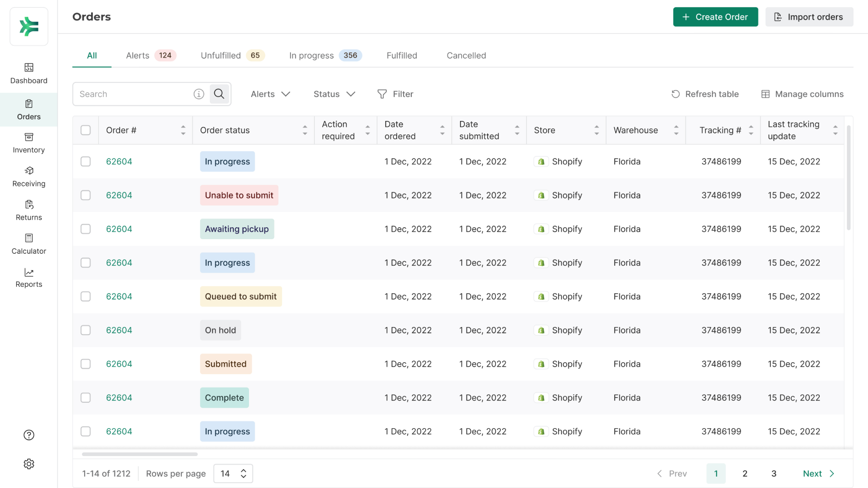
Task: Click the Import orders button
Action: (809, 17)
